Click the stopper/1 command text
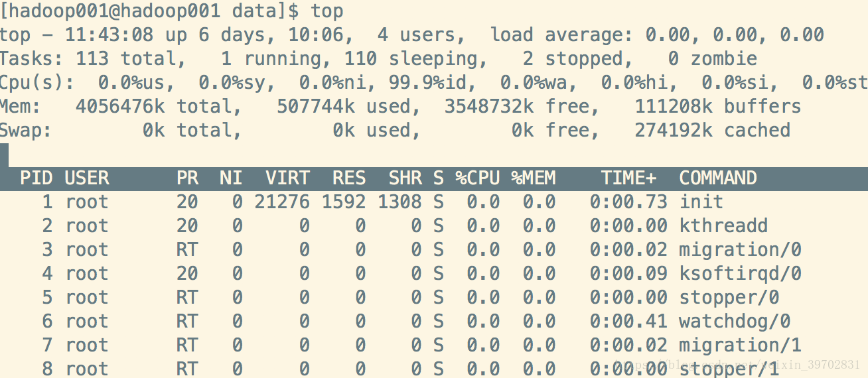This screenshot has height=378, width=868. tap(729, 369)
